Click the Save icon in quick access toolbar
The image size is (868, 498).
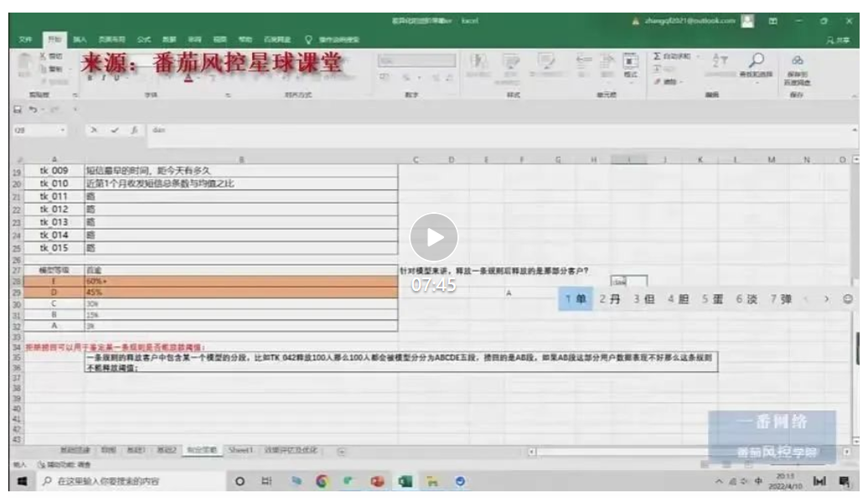[x=17, y=110]
